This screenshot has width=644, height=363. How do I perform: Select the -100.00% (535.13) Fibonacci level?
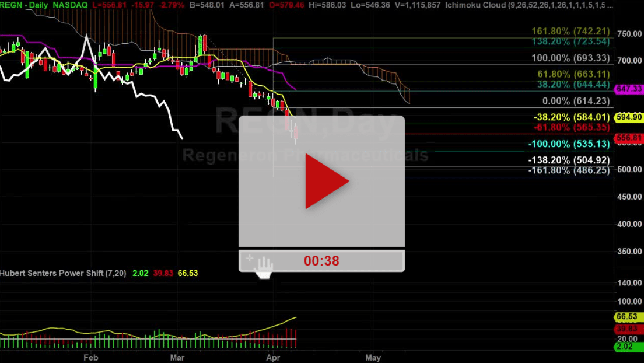569,144
